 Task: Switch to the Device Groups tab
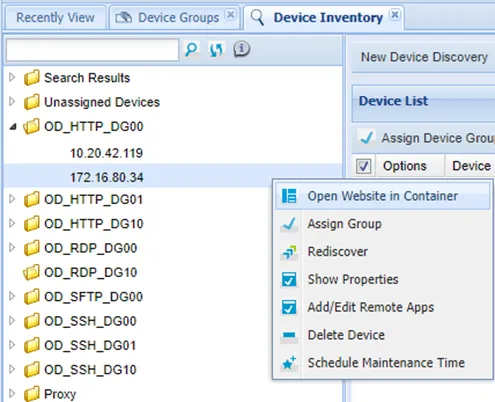click(174, 18)
